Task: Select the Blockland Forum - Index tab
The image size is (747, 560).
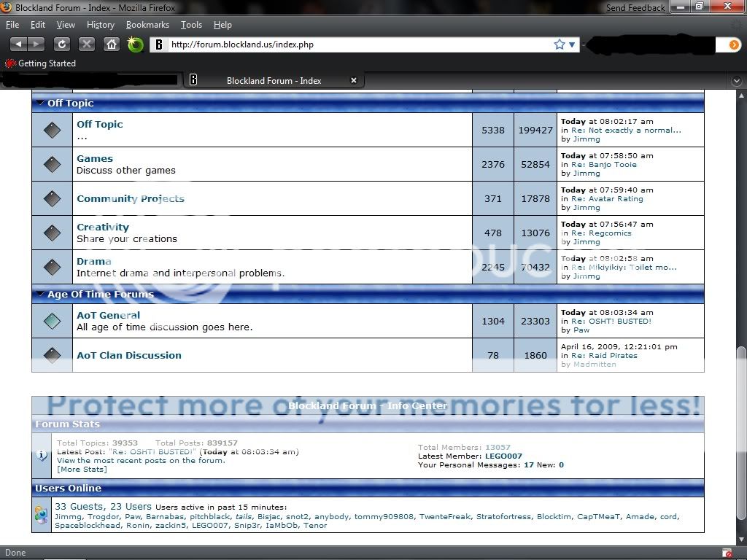Action: [x=274, y=80]
